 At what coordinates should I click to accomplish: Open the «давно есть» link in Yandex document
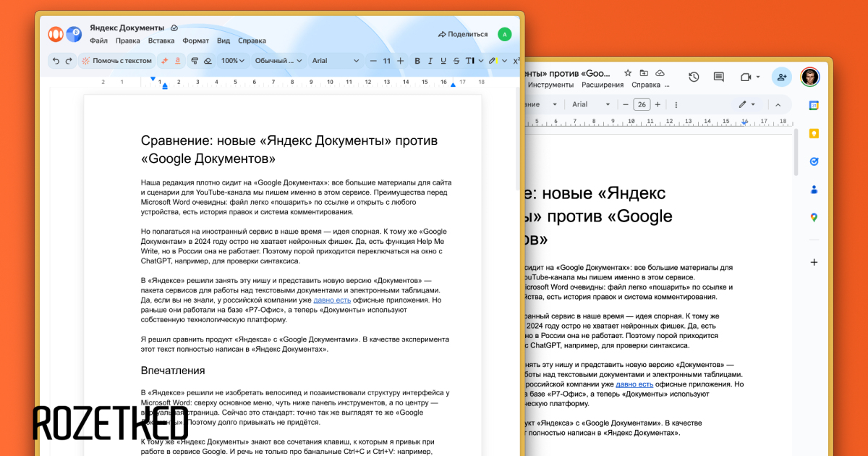[332, 300]
